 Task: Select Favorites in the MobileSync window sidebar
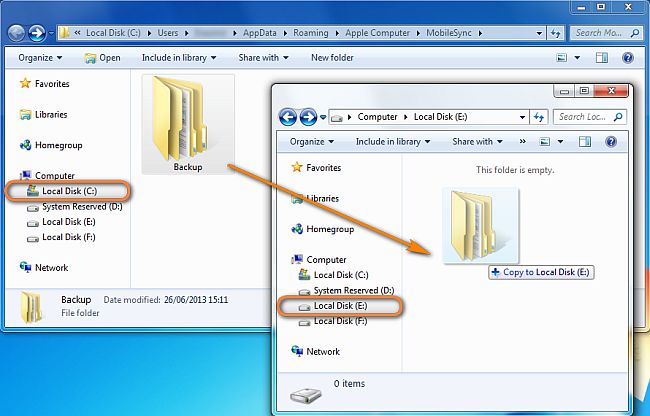[44, 84]
